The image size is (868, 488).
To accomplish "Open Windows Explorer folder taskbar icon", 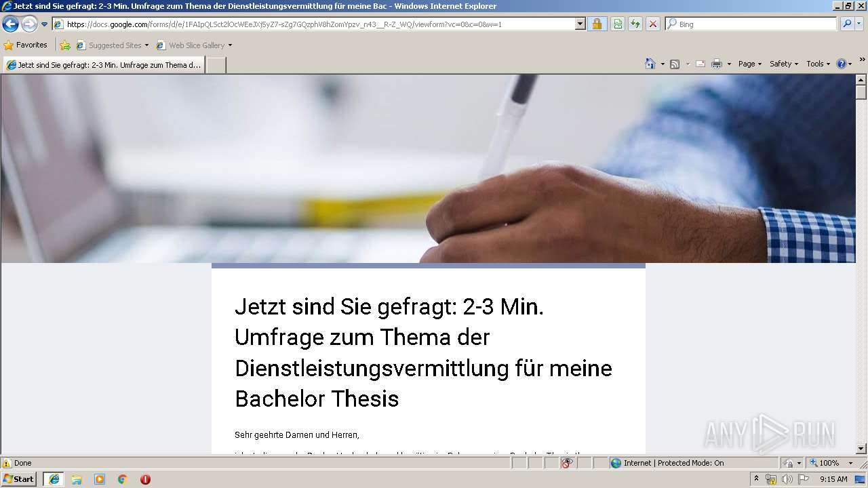I will point(77,479).
